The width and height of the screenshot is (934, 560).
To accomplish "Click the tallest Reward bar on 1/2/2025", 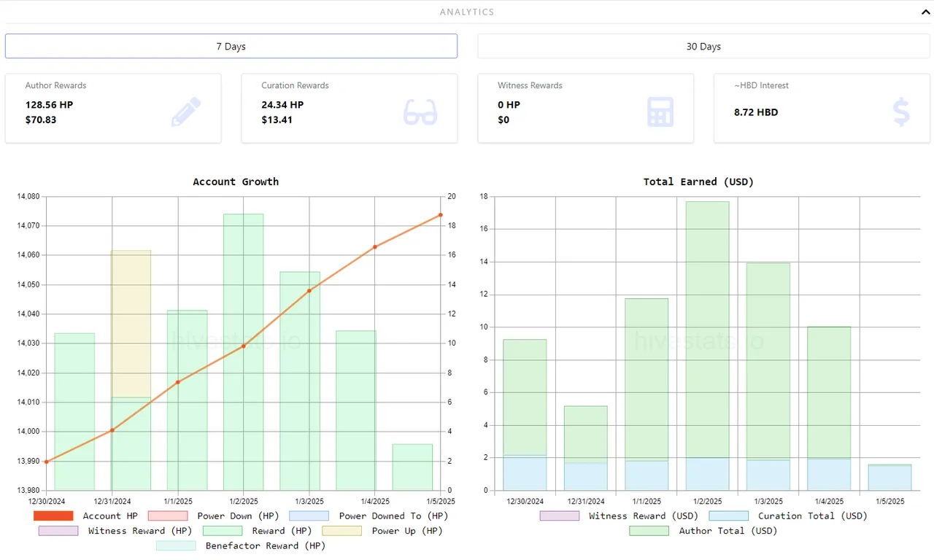I will pyautogui.click(x=243, y=351).
